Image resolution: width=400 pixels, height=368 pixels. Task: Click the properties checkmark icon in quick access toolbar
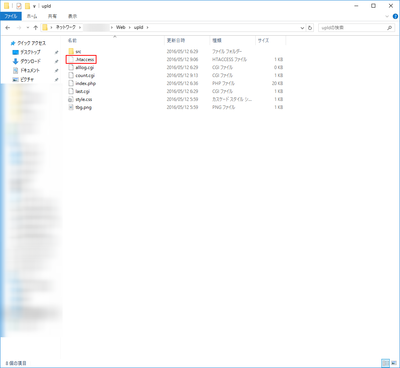pyautogui.click(x=19, y=6)
